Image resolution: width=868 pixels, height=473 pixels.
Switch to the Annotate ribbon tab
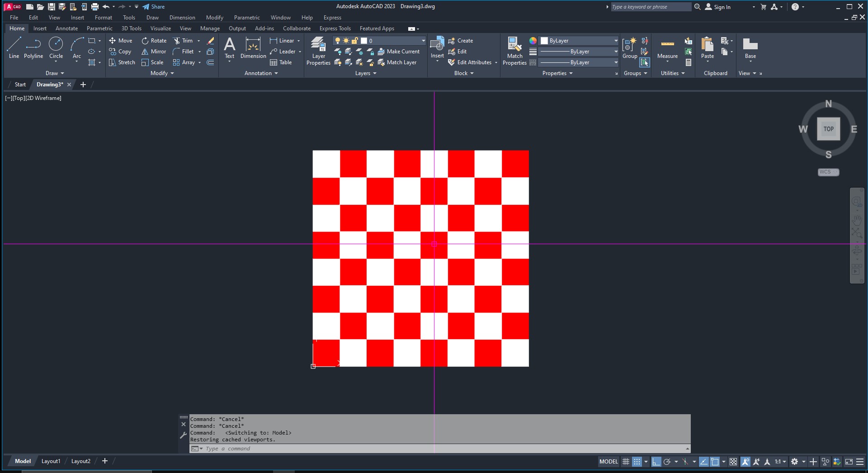click(66, 28)
